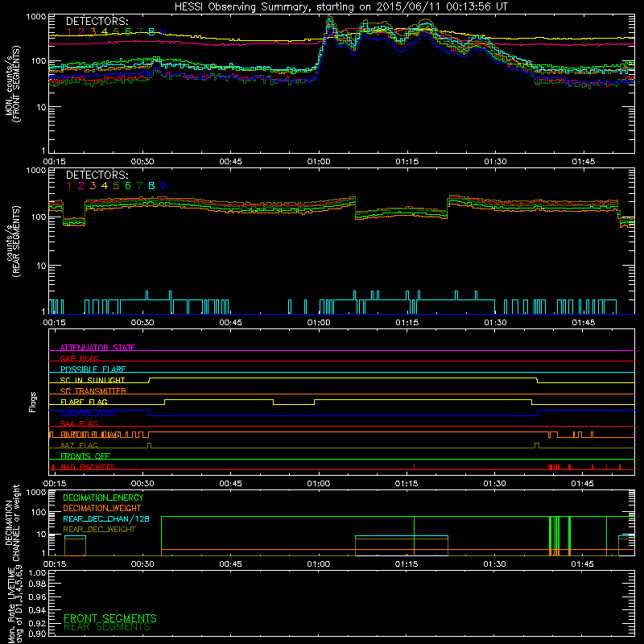
Task: Click the DECIMATION_WEIGHT legend entry
Action: 102,508
